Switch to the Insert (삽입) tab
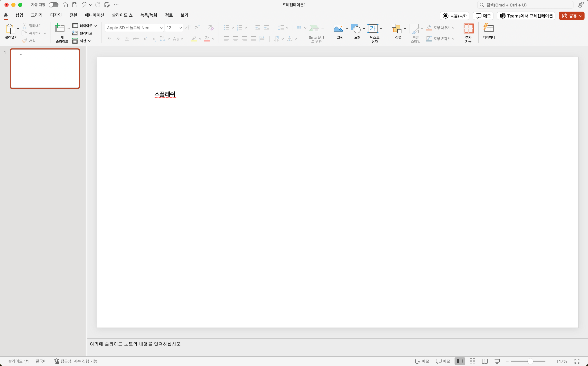588x366 pixels. point(19,15)
